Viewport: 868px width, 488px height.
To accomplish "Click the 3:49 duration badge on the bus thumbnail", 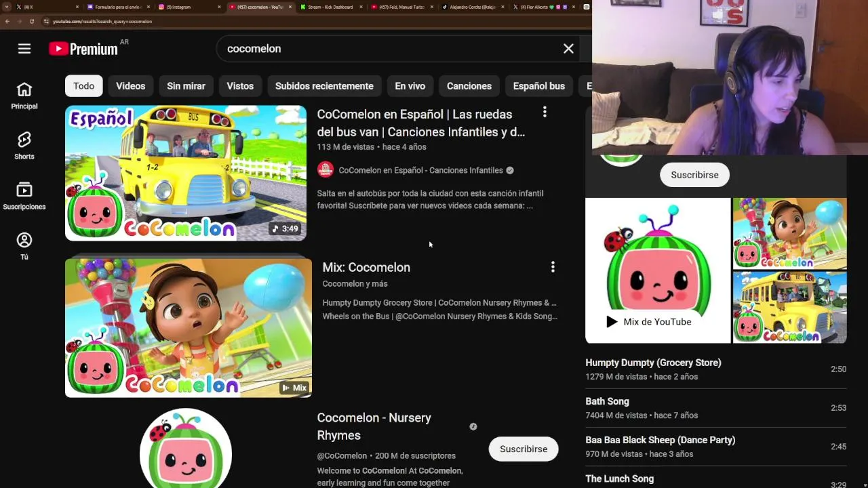I will pos(285,228).
